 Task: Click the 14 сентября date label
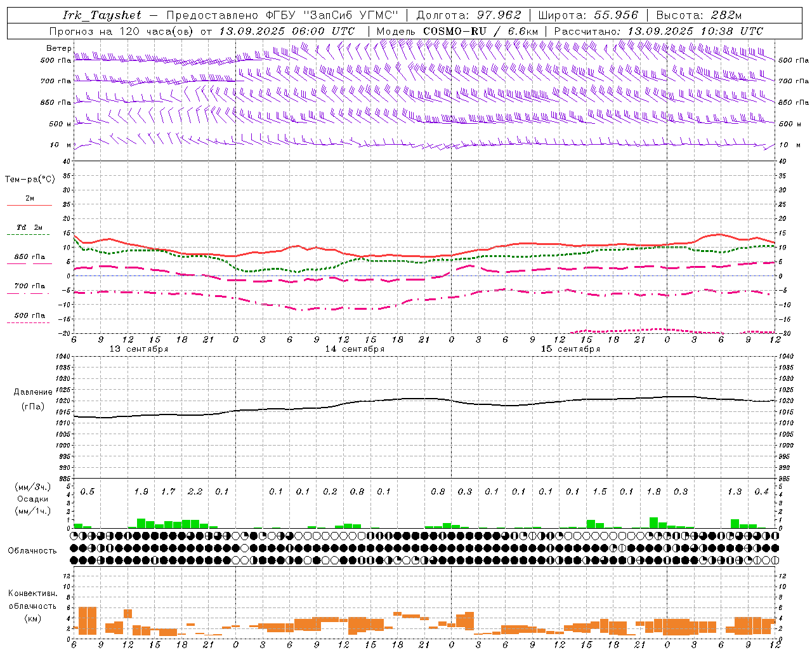pyautogui.click(x=355, y=349)
